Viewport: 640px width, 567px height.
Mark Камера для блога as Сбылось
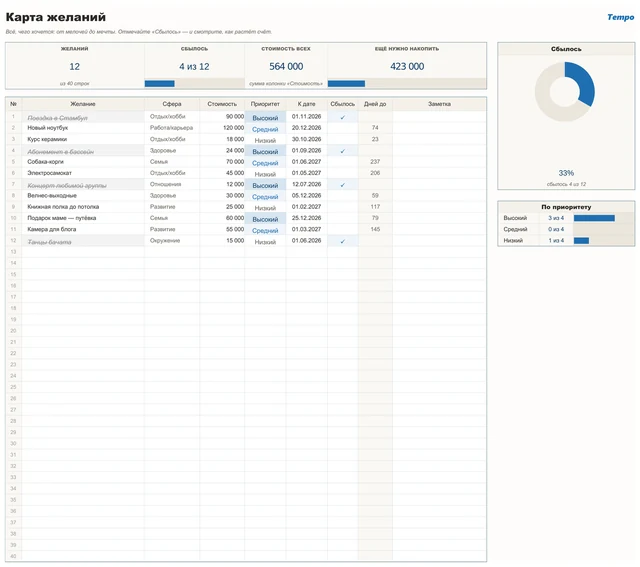(342, 230)
